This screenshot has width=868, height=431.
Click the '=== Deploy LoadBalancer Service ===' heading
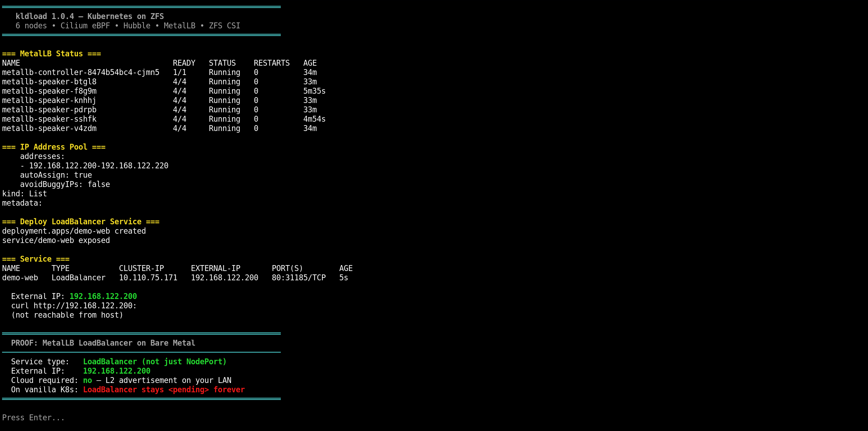[81, 222]
